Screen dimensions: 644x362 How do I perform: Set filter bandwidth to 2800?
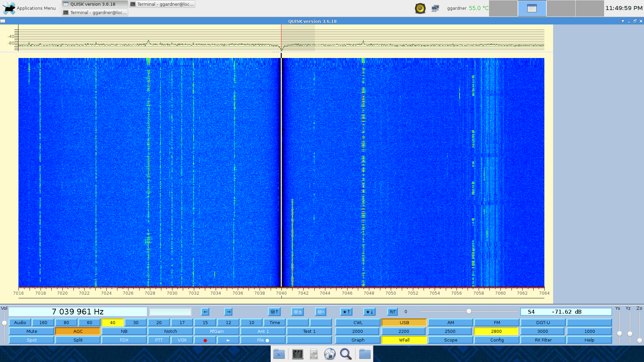[496, 331]
